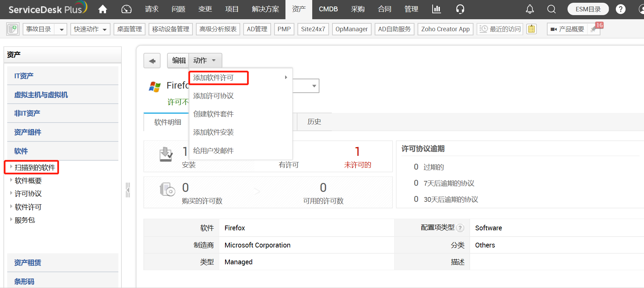
Task: Open the dashboard gauge icon
Action: pyautogui.click(x=127, y=9)
